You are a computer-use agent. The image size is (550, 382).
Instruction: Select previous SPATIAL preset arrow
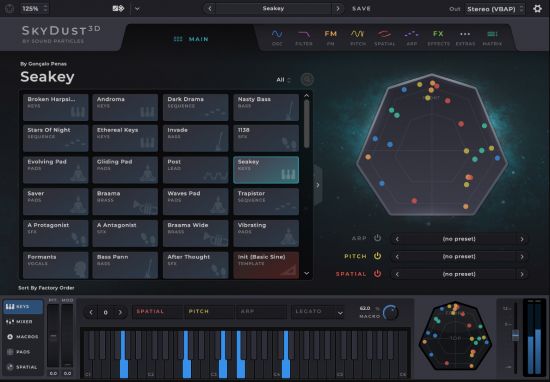point(397,274)
